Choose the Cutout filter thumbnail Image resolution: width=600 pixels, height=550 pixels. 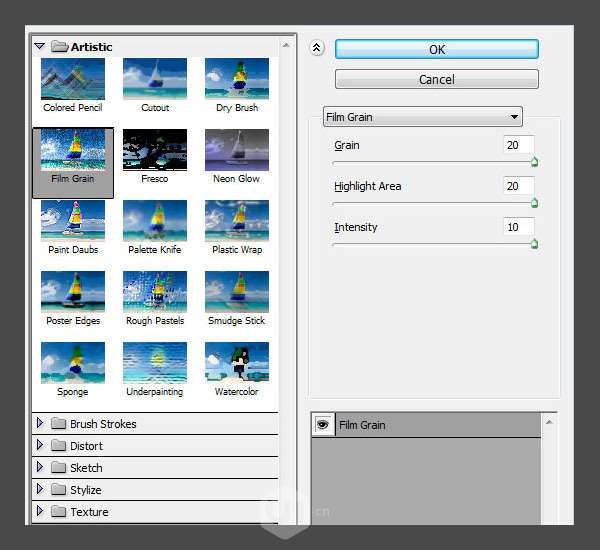(x=155, y=79)
